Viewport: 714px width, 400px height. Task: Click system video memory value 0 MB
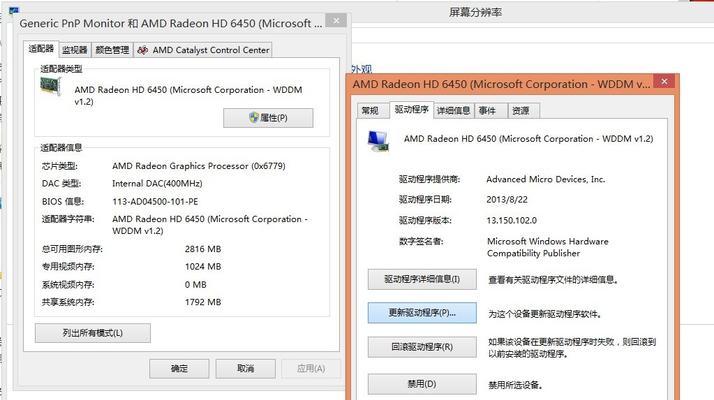tap(196, 285)
